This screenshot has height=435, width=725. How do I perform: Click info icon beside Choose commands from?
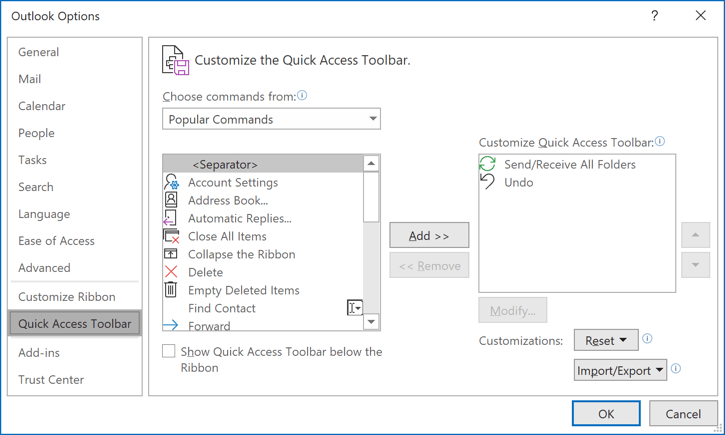click(302, 95)
